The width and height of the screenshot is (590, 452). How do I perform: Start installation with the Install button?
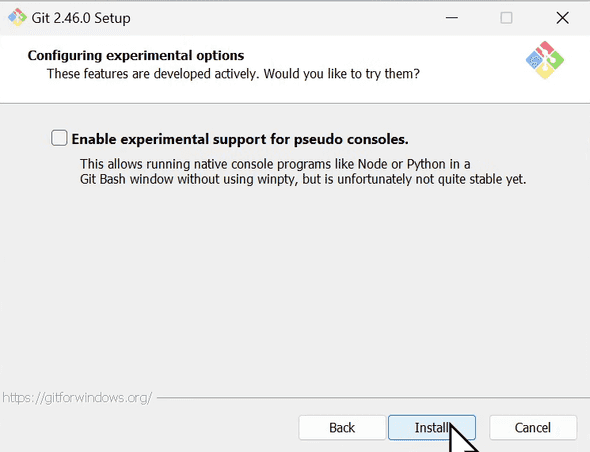432,428
